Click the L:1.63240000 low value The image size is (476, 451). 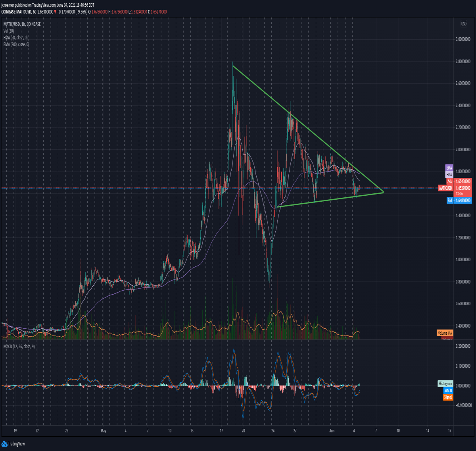pyautogui.click(x=138, y=12)
